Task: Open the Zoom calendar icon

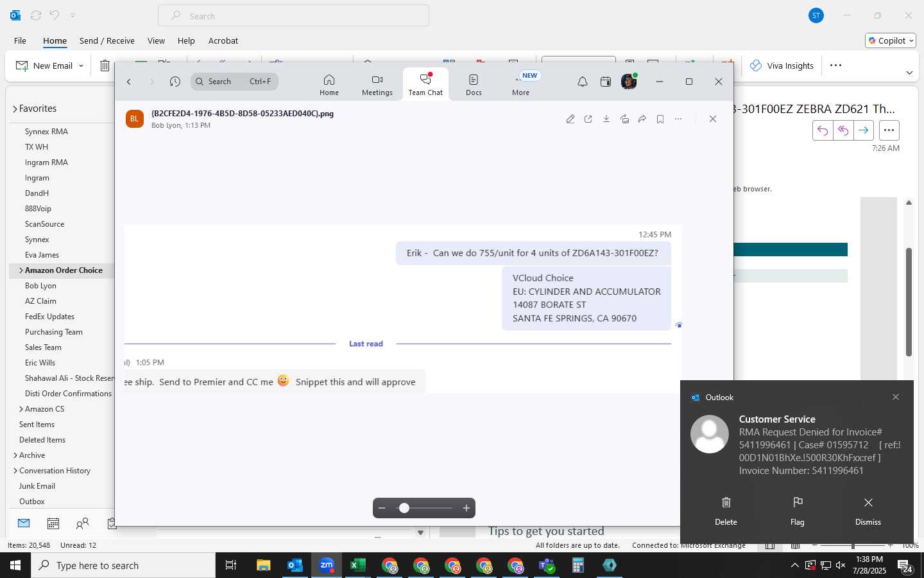Action: click(x=606, y=82)
